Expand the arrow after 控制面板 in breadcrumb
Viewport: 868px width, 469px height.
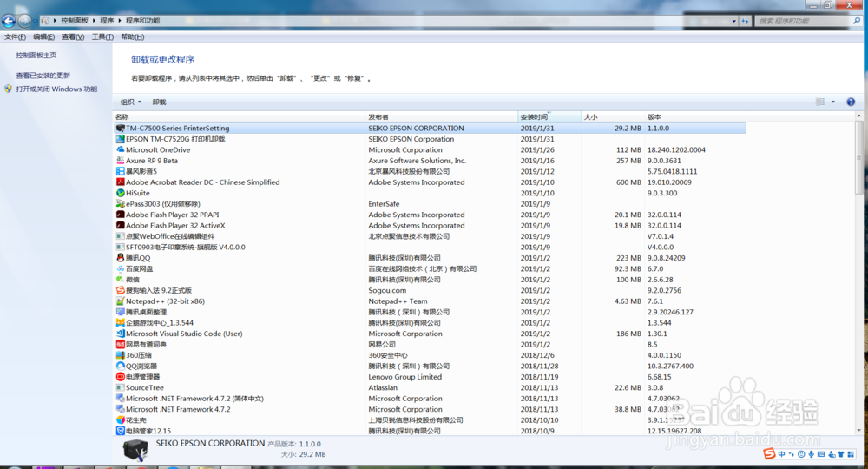pyautogui.click(x=94, y=21)
